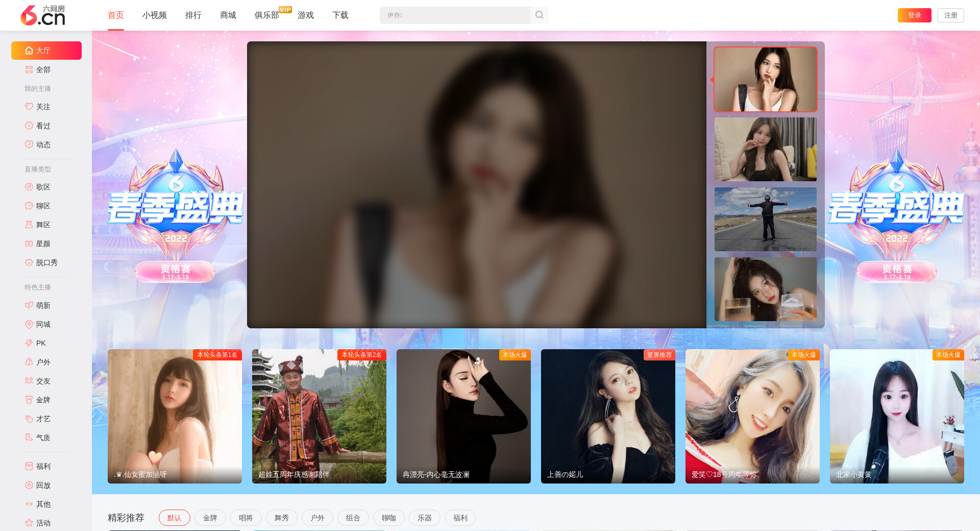Open the 排行 ranking tab
The height and width of the screenshot is (531, 980).
(x=193, y=15)
